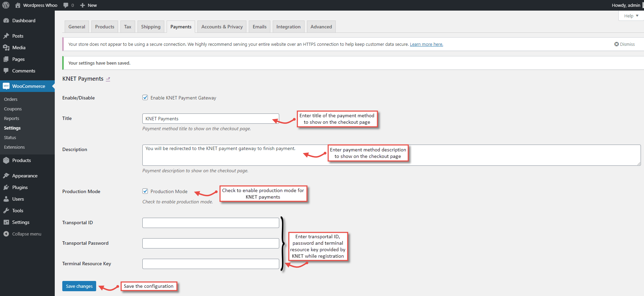Viewport: 644px width, 296px height.
Task: Click the Pages icon in sidebar
Action: point(6,59)
